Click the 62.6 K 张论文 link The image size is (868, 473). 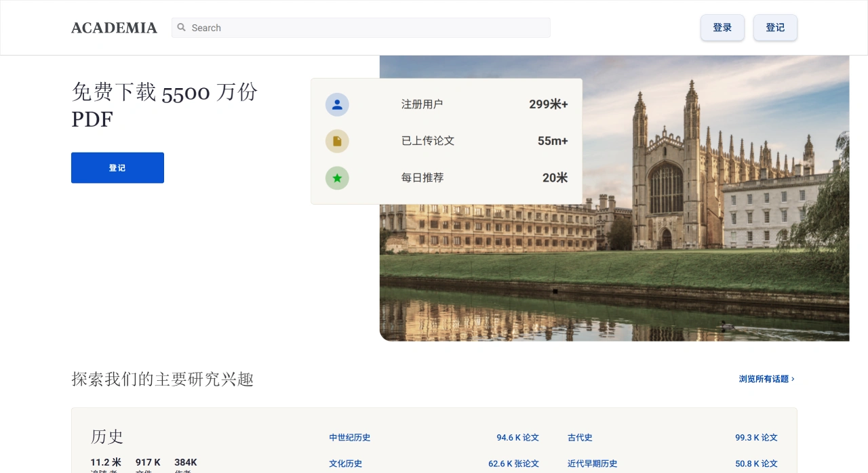coord(513,464)
